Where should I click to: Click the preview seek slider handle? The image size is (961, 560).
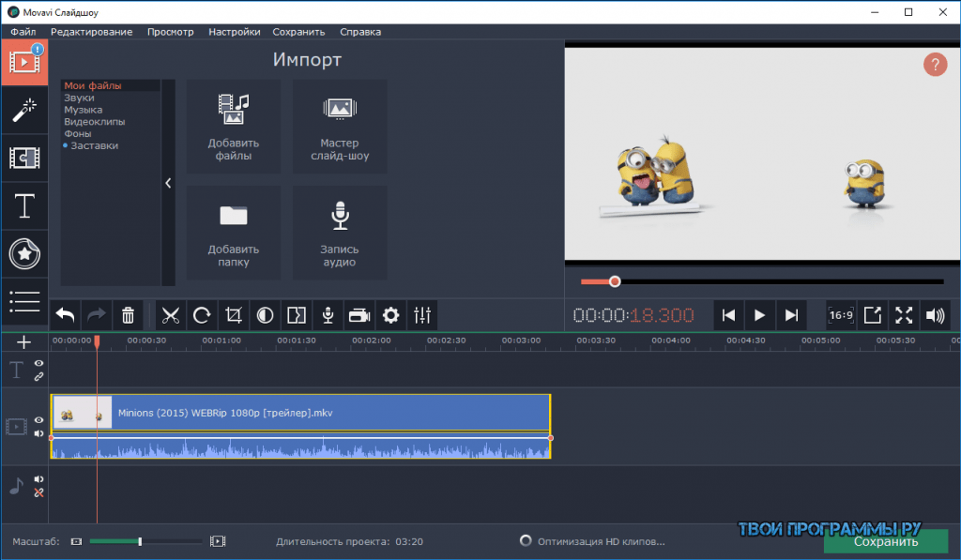(x=615, y=281)
